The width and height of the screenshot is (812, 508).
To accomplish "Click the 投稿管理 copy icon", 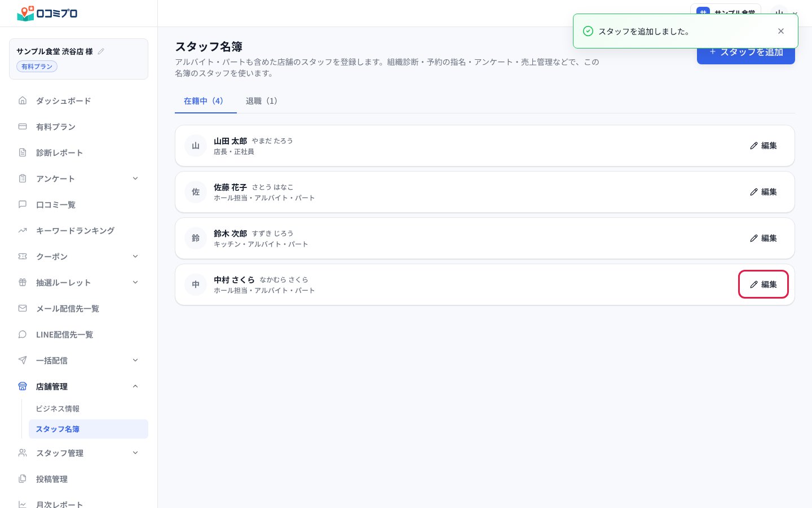I will [23, 479].
